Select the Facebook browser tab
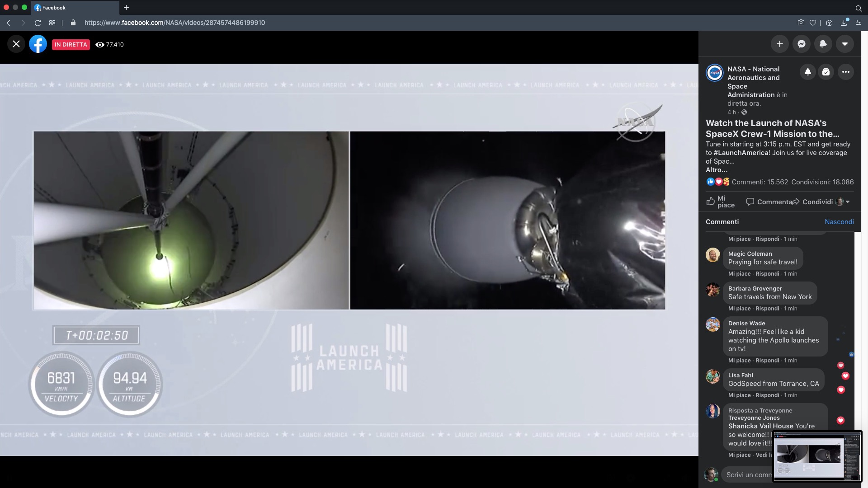 tap(75, 7)
